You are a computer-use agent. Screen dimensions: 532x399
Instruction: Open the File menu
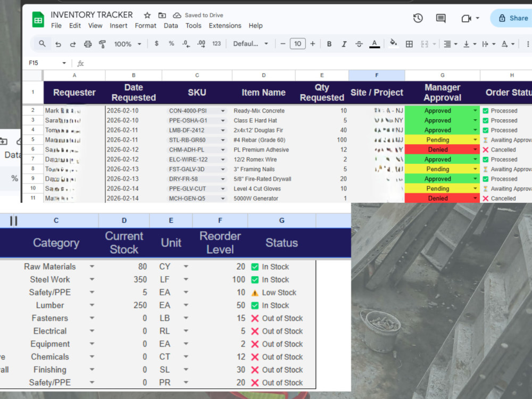coord(56,26)
